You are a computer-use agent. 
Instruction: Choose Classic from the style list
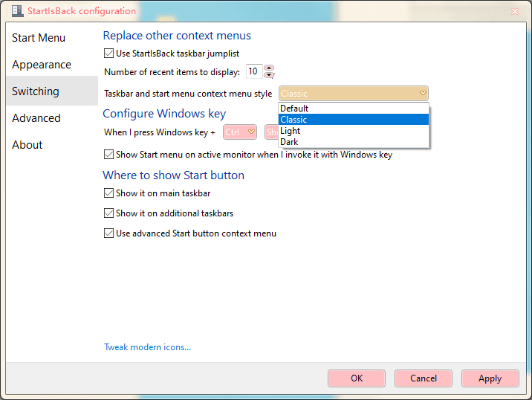click(354, 120)
